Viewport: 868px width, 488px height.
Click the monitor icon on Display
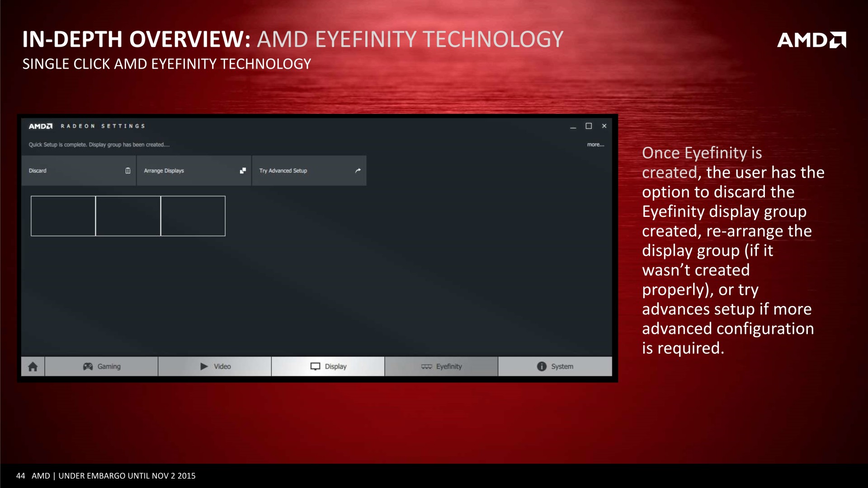[x=315, y=366]
